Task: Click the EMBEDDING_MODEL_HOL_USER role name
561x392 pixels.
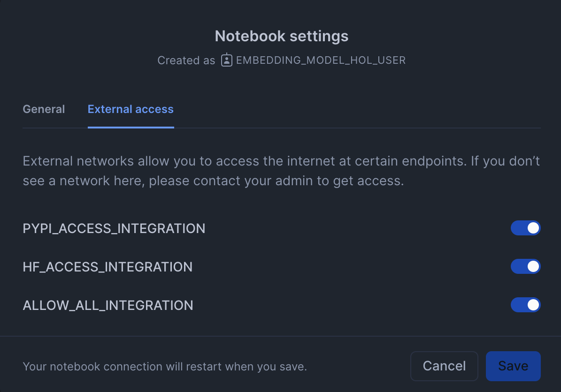Action: pos(321,60)
